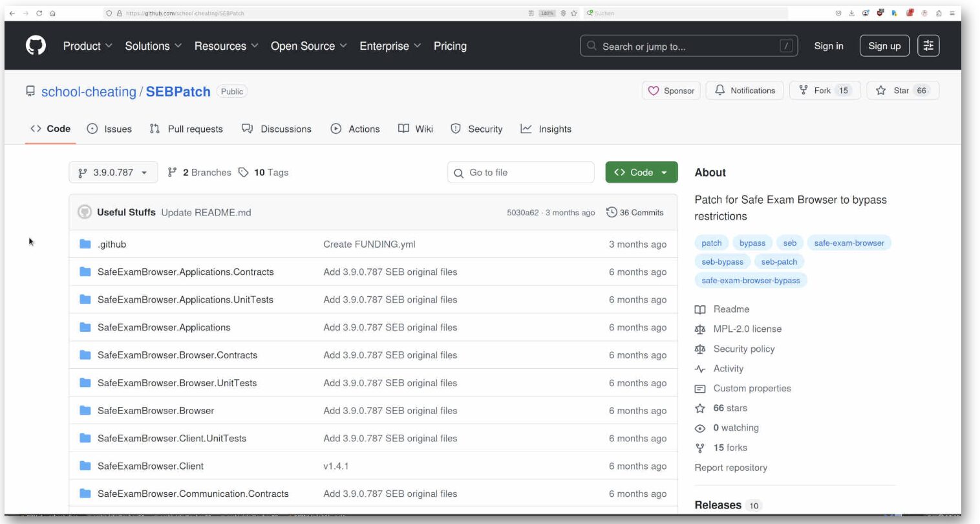Click the repository icon before school-cheating

coord(30,91)
